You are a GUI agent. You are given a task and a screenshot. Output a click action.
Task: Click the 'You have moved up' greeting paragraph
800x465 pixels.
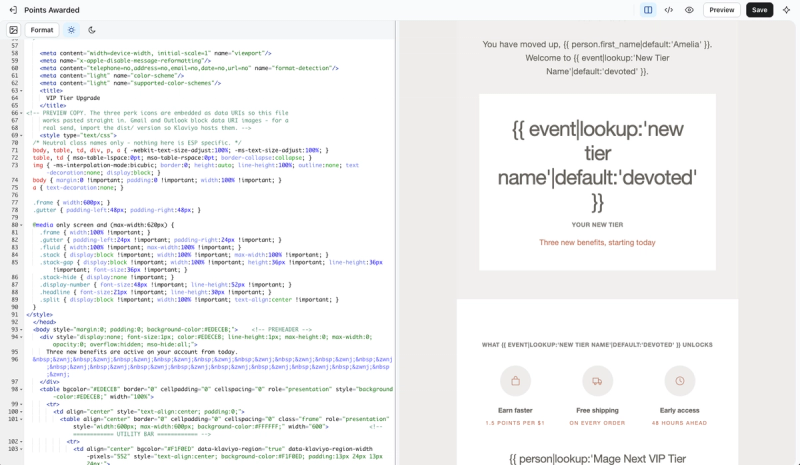pyautogui.click(x=597, y=58)
